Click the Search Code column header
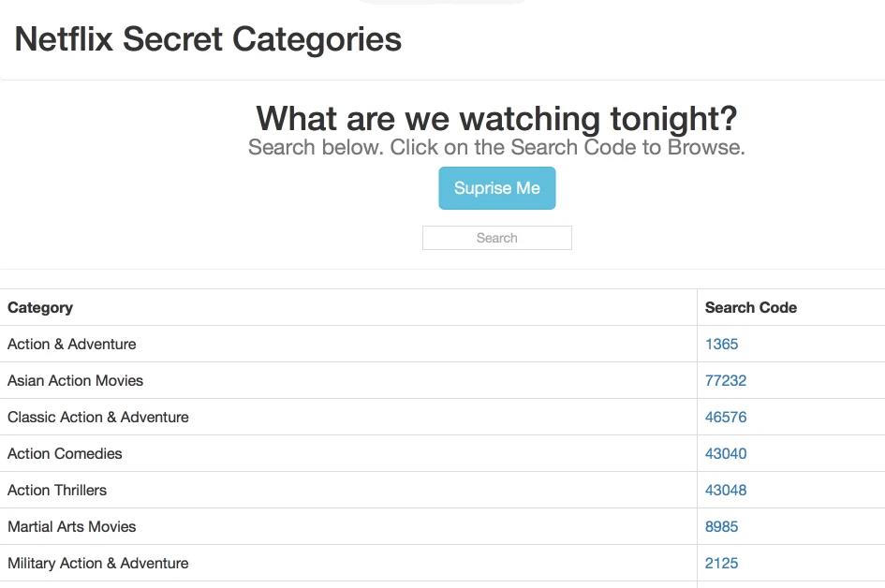This screenshot has width=885, height=588. (750, 307)
